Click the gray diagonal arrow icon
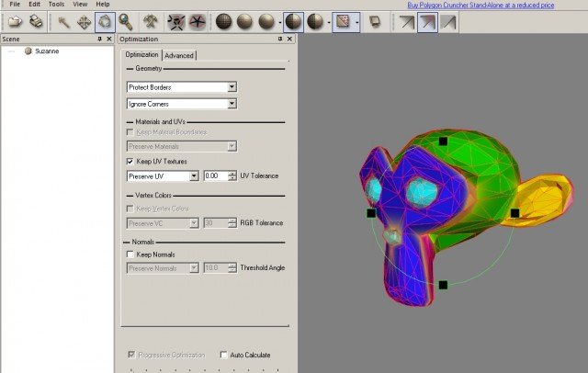Screen dimensions: 588x373 (448, 22)
